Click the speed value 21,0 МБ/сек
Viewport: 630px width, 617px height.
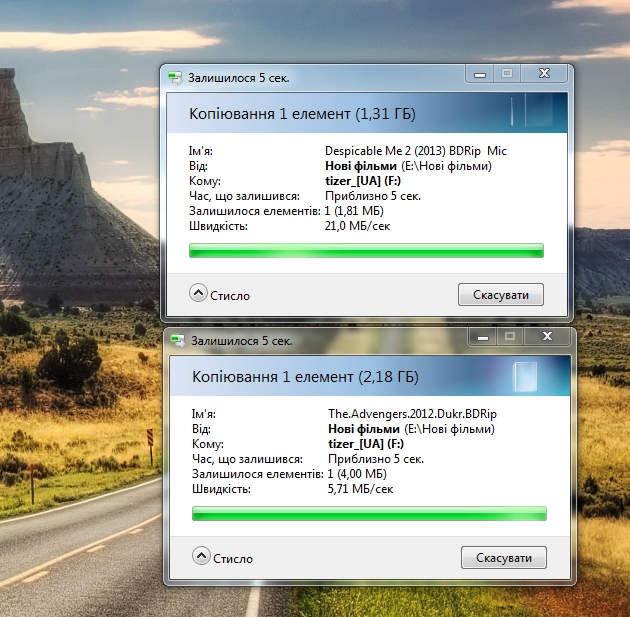coord(358,226)
